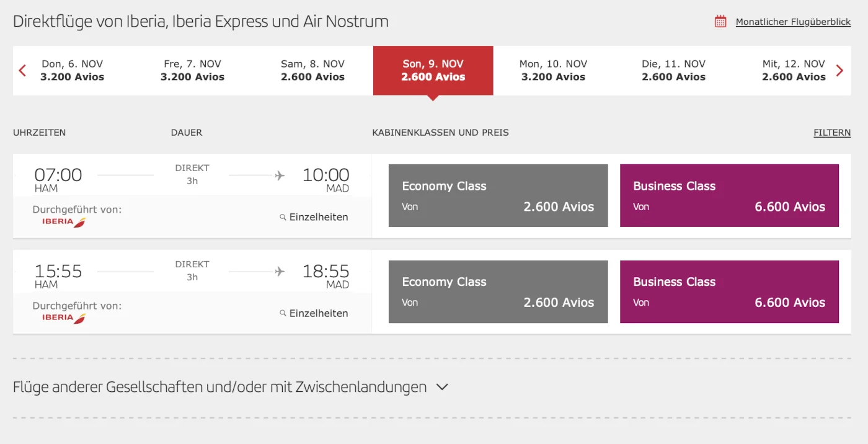Select the Son, 9. NOV date tab
The image size is (868, 444).
(433, 70)
